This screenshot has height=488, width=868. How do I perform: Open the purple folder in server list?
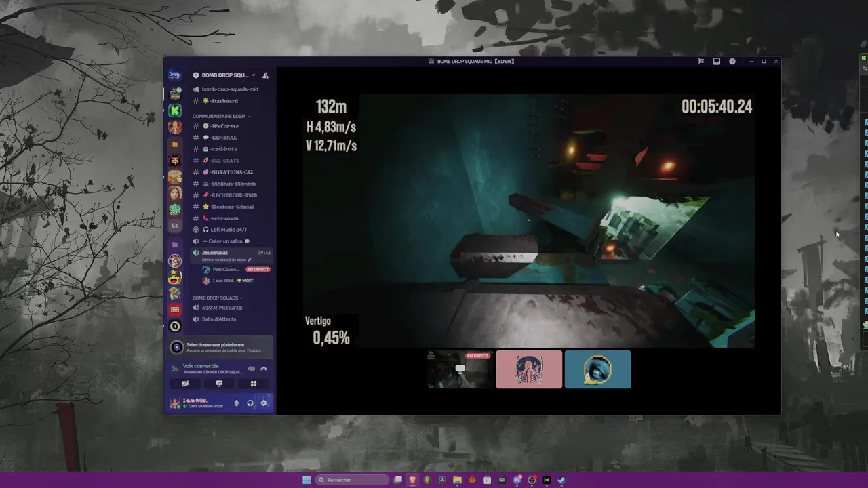click(x=175, y=244)
